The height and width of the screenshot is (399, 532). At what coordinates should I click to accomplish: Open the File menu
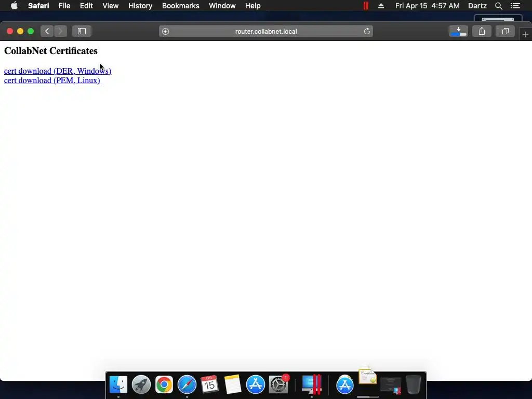coord(64,6)
